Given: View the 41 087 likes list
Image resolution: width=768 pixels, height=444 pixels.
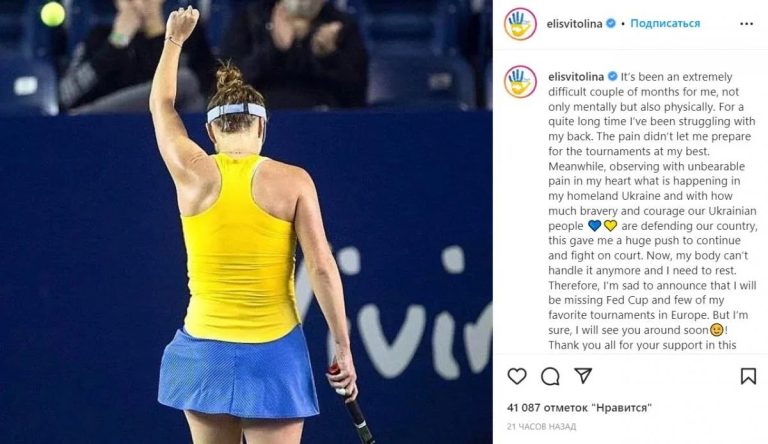Looking at the screenshot, I should [x=580, y=407].
